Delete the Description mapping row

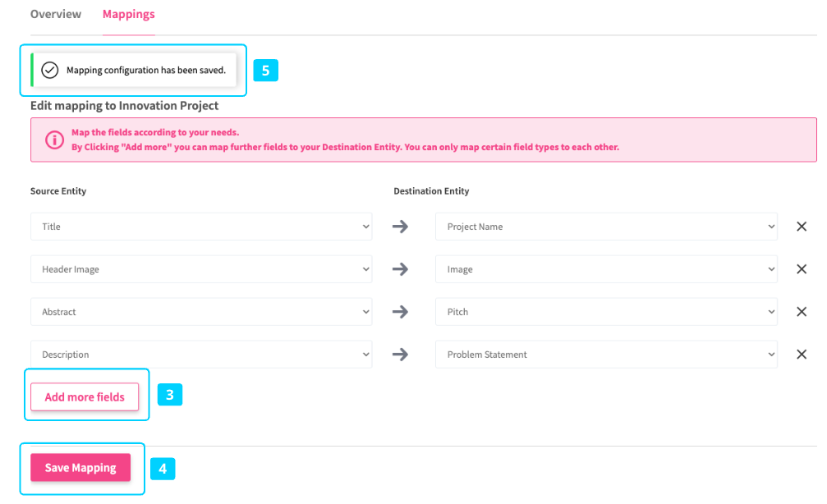pos(802,355)
